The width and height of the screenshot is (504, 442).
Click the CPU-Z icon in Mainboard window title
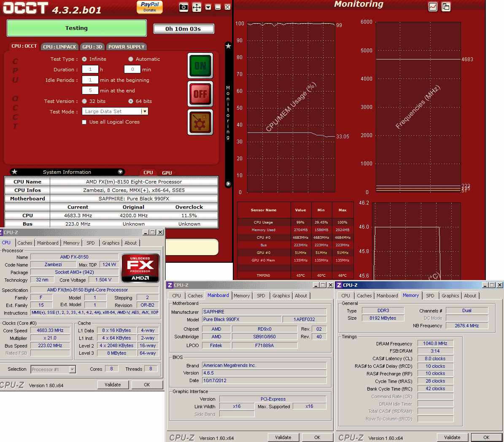click(170, 285)
